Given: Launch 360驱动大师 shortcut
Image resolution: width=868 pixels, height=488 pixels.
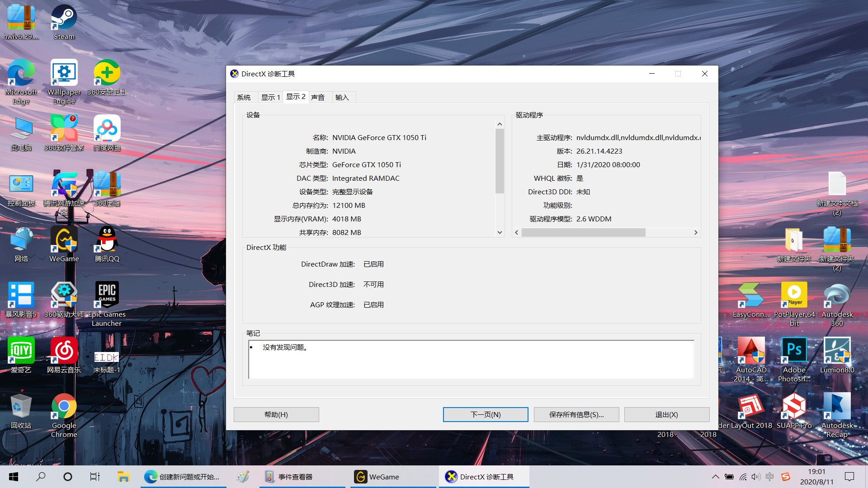Looking at the screenshot, I should pos(64,300).
